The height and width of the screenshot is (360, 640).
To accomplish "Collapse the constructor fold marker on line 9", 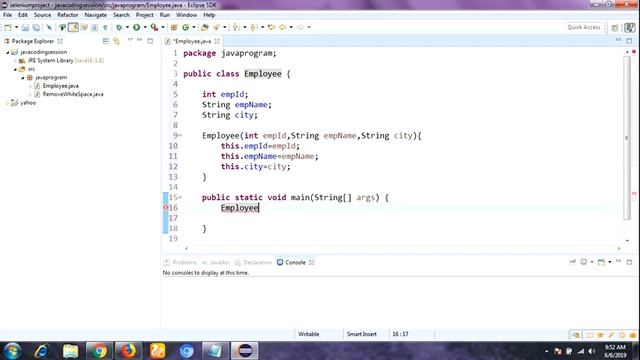I will click(180, 136).
